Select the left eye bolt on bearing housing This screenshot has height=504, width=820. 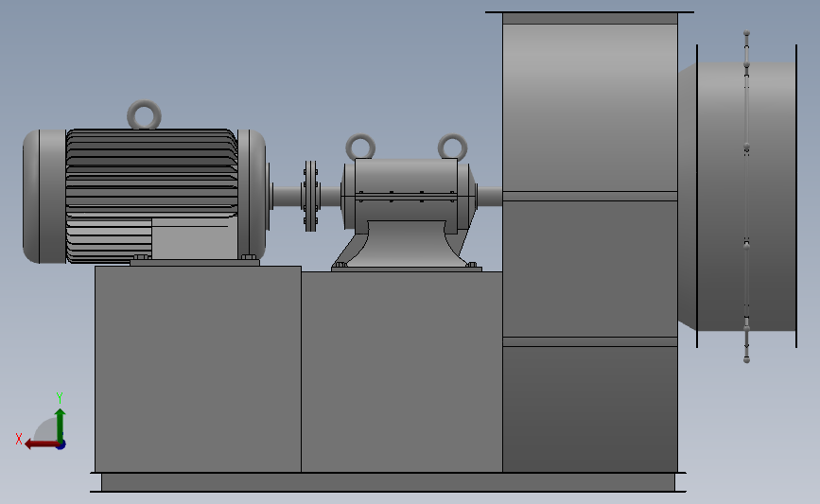[360, 147]
